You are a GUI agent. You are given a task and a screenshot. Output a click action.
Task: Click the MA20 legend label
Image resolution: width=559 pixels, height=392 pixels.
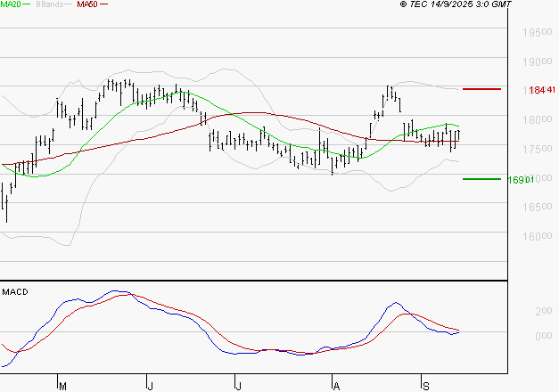10,5
